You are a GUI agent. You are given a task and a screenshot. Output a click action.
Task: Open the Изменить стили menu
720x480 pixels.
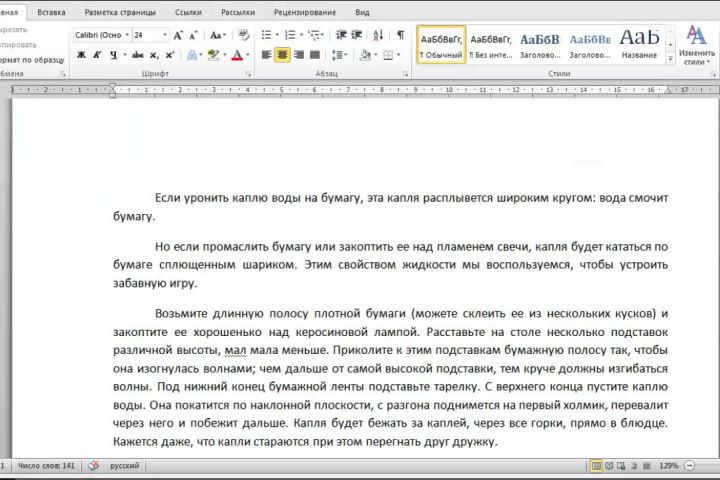[x=697, y=45]
